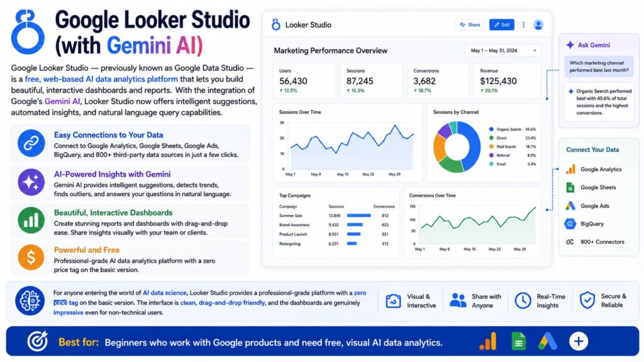The image size is (644, 362).
Task: Click the donut chart in Sessions by Channel
Action: click(457, 146)
